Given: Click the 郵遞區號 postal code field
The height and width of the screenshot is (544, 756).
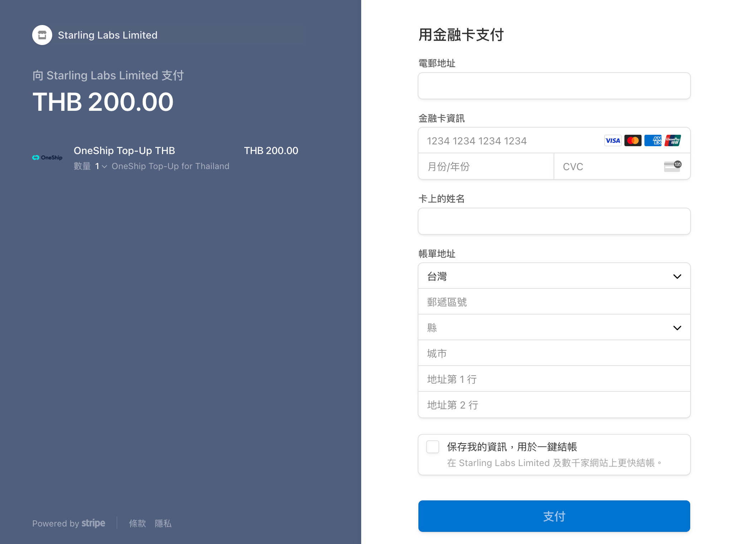Looking at the screenshot, I should 554,302.
